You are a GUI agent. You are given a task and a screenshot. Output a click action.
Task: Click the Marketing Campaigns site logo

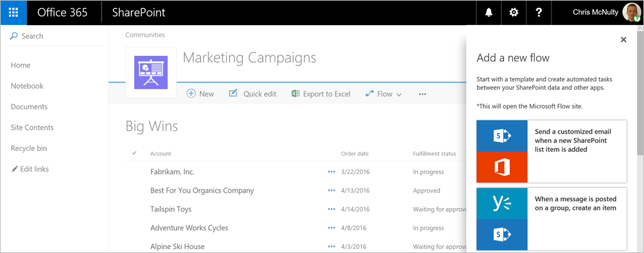(x=151, y=72)
